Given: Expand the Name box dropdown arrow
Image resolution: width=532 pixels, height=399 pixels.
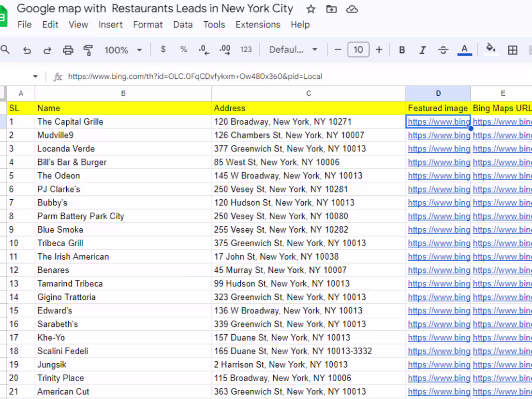Looking at the screenshot, I should (35, 76).
